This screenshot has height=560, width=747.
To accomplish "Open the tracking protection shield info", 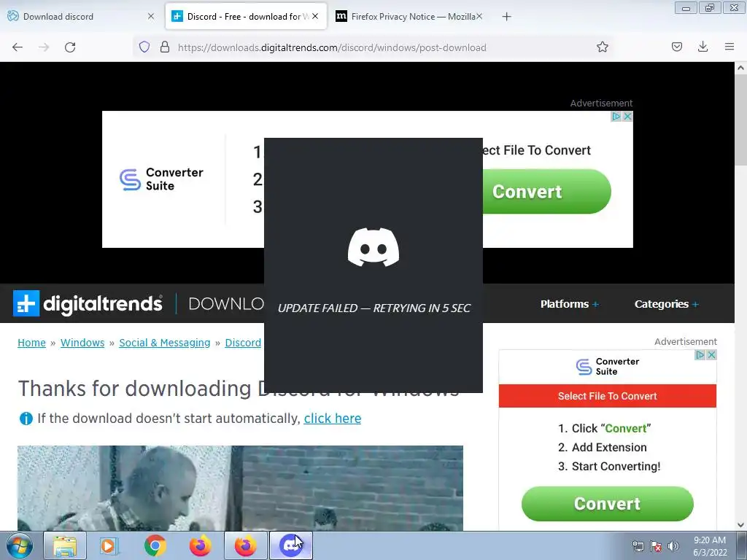I will [x=144, y=47].
